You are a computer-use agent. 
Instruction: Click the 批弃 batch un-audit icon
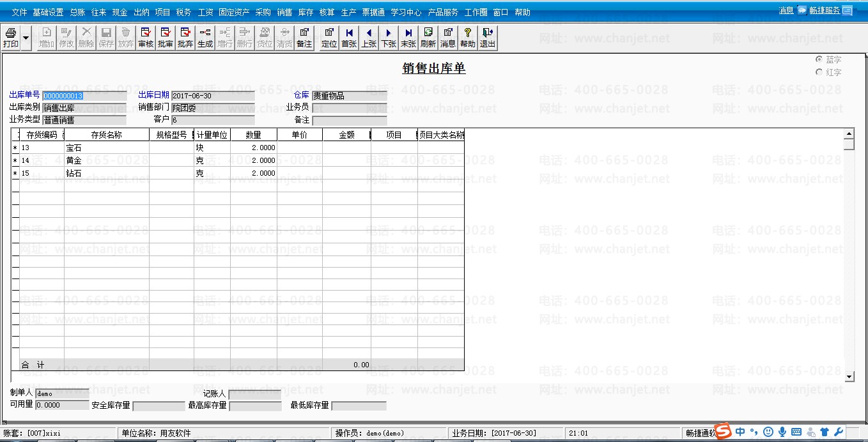point(185,38)
